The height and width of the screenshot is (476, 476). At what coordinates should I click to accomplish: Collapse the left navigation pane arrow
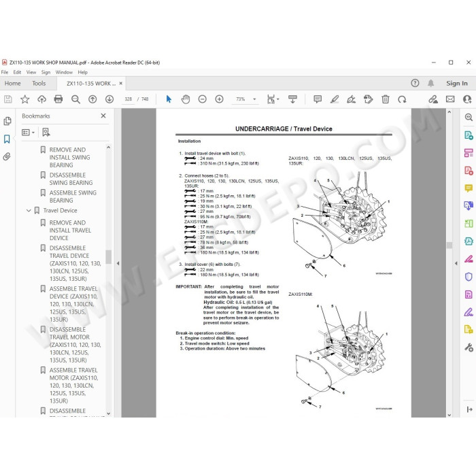click(x=118, y=264)
